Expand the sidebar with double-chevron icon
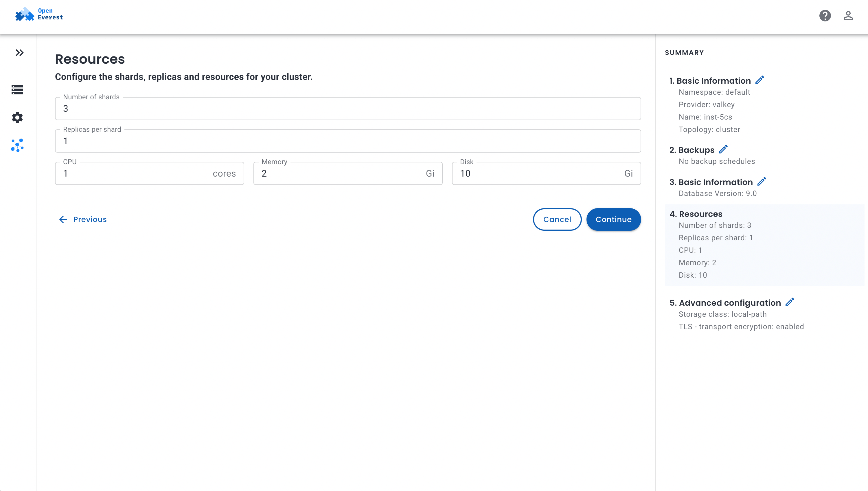Image resolution: width=868 pixels, height=491 pixels. point(20,53)
